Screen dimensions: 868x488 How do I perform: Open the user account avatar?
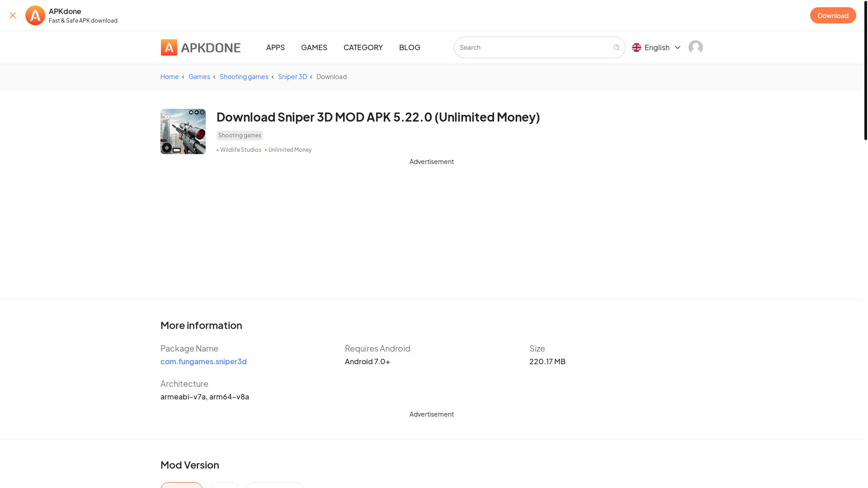[x=696, y=47]
